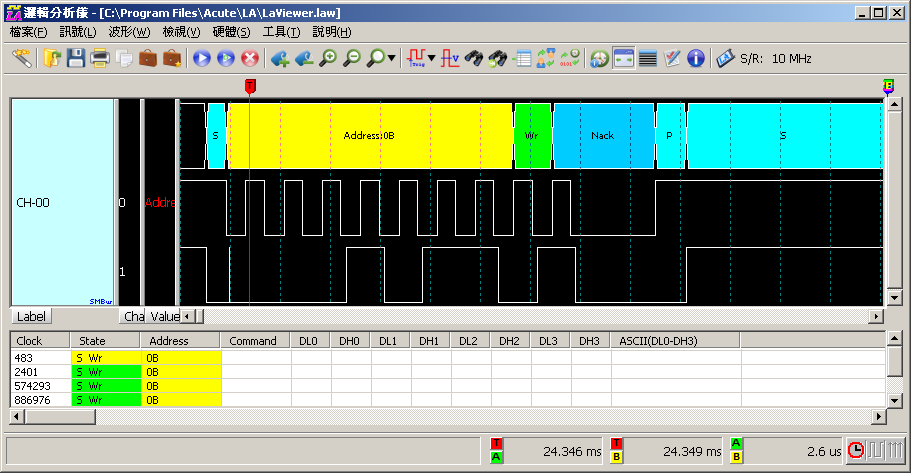This screenshot has height=473, width=911.
Task: Zoom in with the plus magnifier
Action: point(328,58)
